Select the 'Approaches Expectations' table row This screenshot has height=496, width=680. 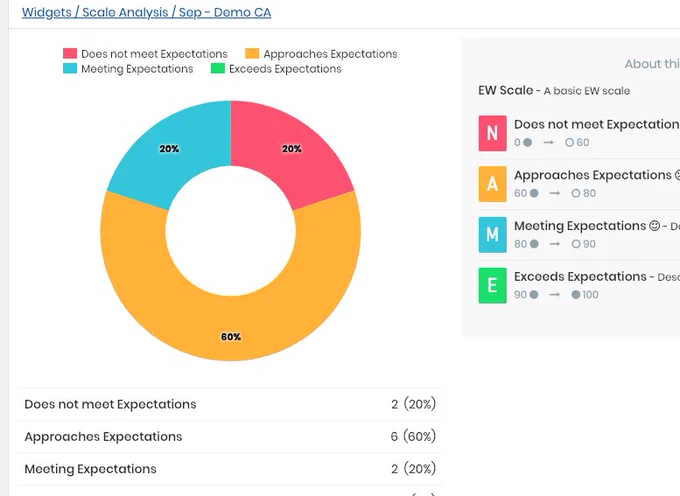[230, 436]
